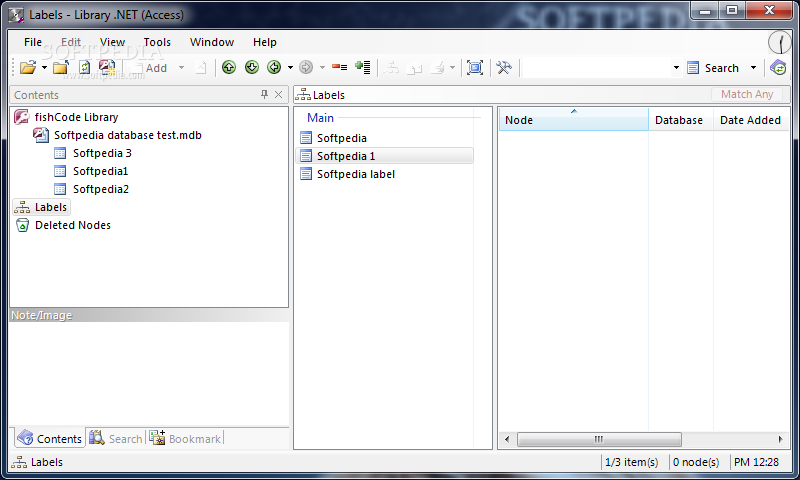Pin the Contents panel using the pushpin icon
Image resolution: width=800 pixels, height=480 pixels.
tap(264, 94)
